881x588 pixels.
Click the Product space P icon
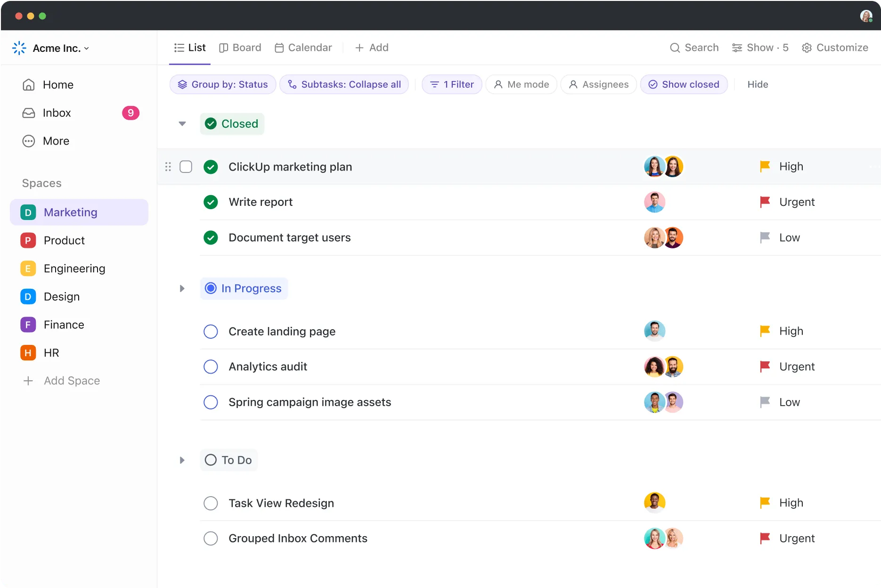[28, 240]
